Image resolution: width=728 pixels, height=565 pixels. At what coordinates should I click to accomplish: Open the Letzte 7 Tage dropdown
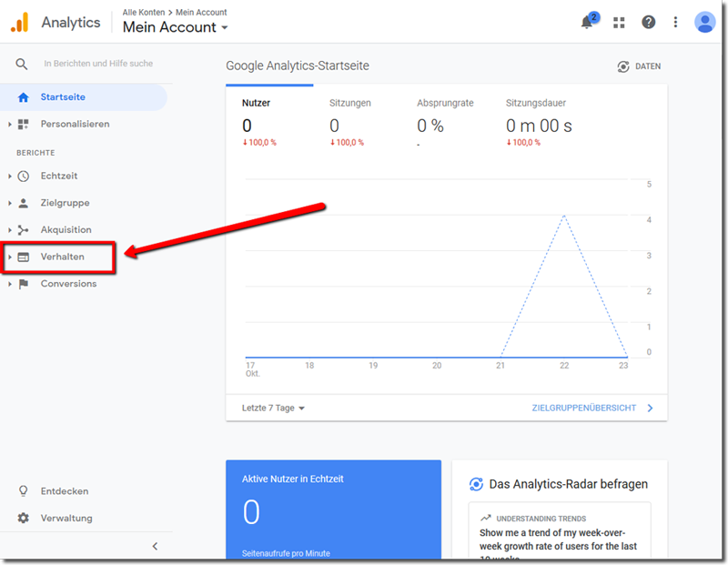(273, 409)
